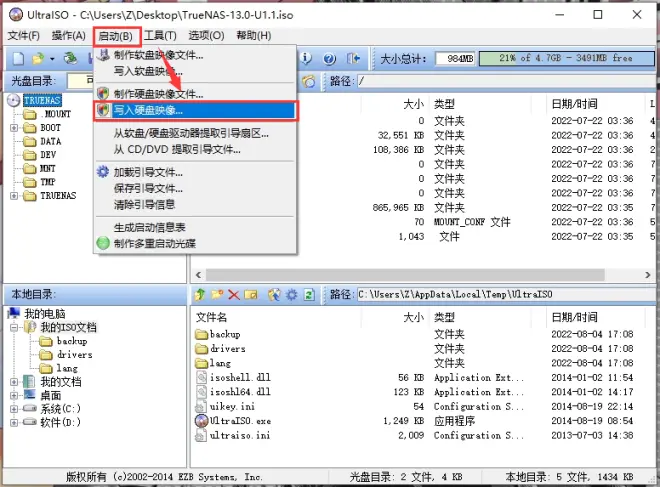660x487 pixels.
Task: Click the local 路径 field showing C:\Users\Z\AppData
Action: pos(506,294)
